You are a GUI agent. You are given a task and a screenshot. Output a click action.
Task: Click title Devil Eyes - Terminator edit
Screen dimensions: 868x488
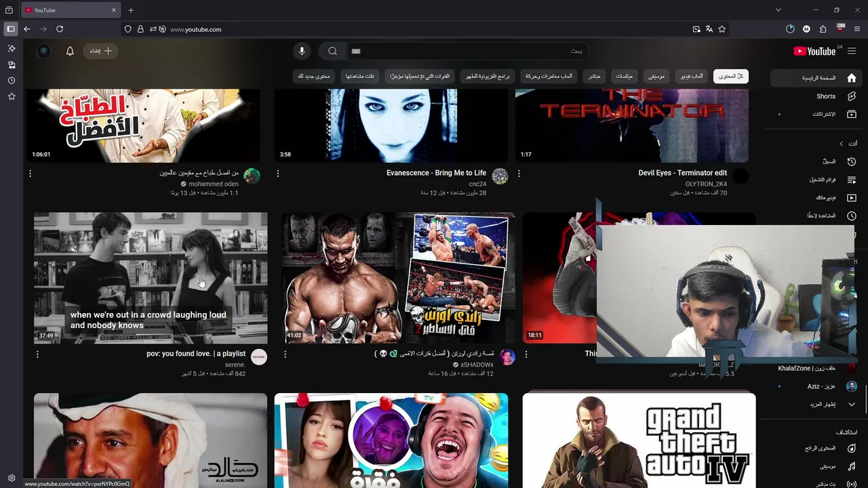pyautogui.click(x=682, y=173)
